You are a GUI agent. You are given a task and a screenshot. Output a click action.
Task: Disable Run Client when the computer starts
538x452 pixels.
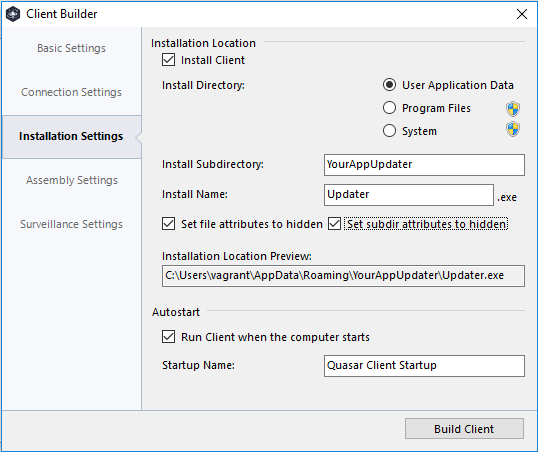point(168,337)
